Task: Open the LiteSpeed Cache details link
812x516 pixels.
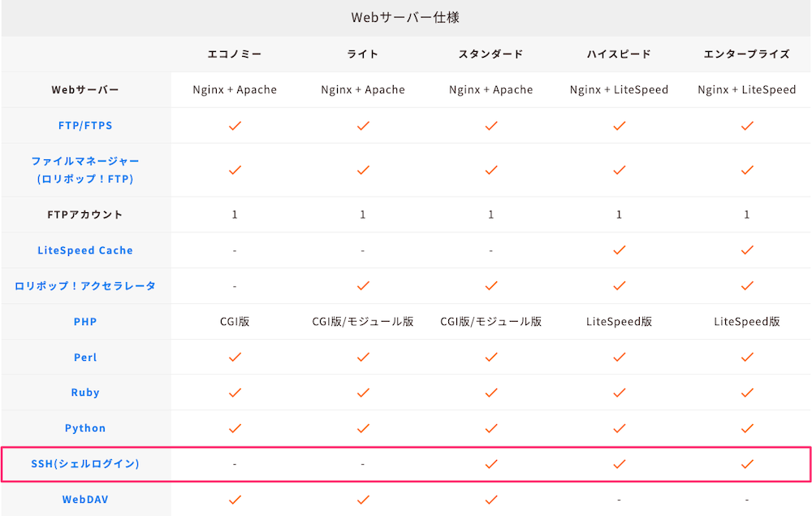Action: [85, 250]
